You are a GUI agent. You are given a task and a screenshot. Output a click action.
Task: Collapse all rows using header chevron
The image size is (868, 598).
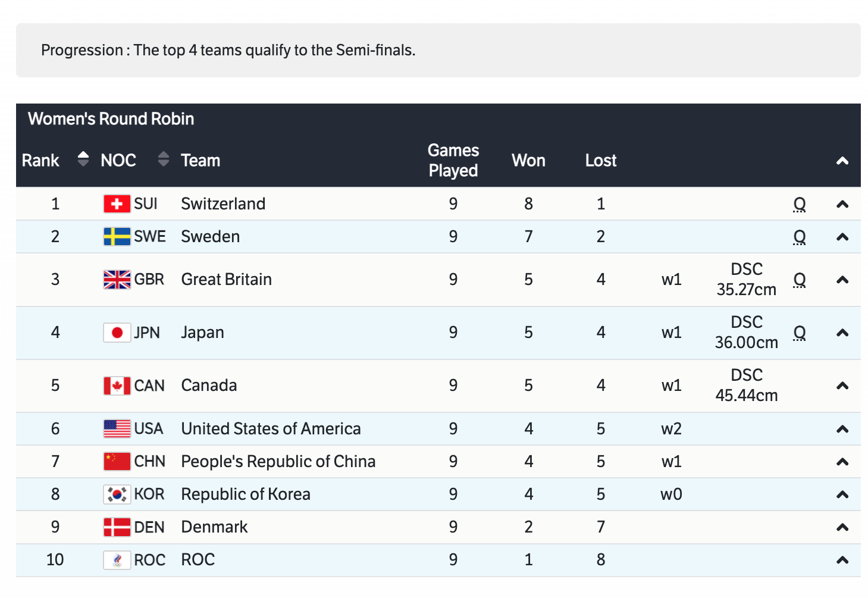click(842, 161)
